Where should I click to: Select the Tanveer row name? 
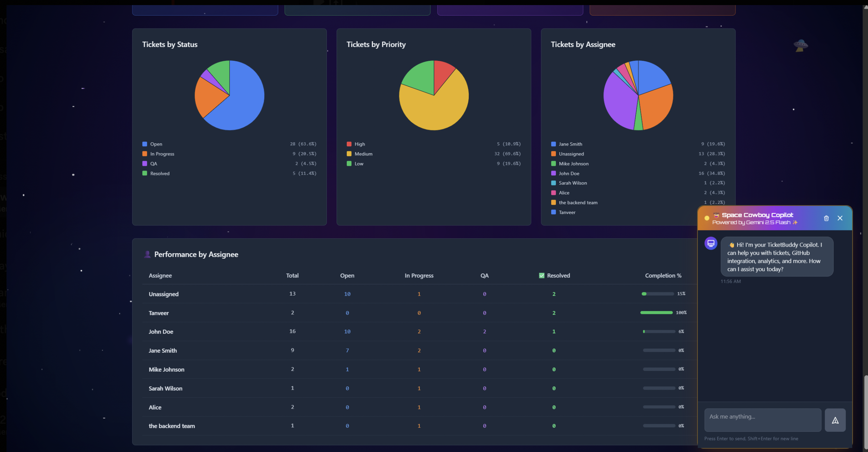tap(159, 313)
